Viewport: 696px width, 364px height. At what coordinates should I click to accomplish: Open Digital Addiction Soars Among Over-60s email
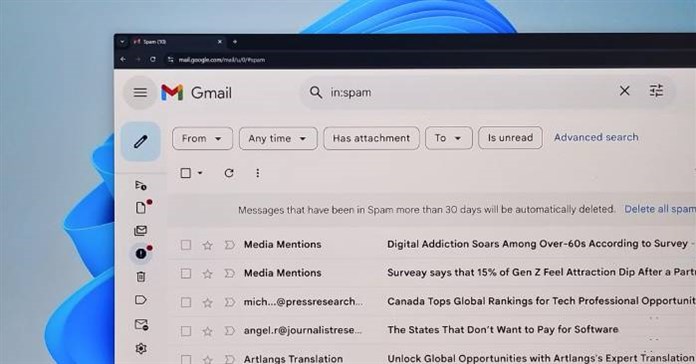click(x=539, y=243)
